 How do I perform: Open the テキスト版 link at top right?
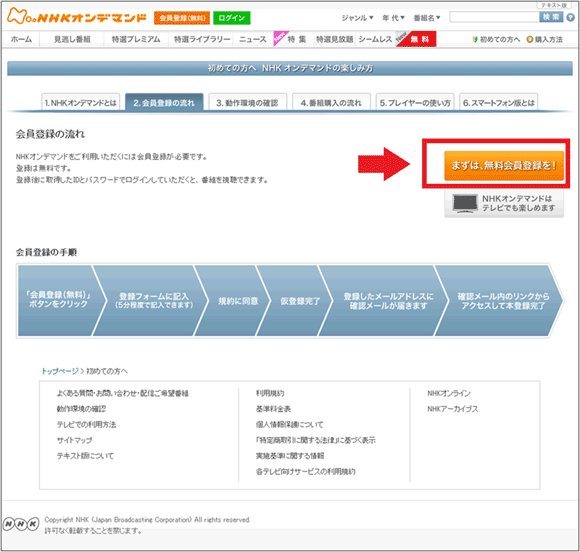click(x=554, y=5)
